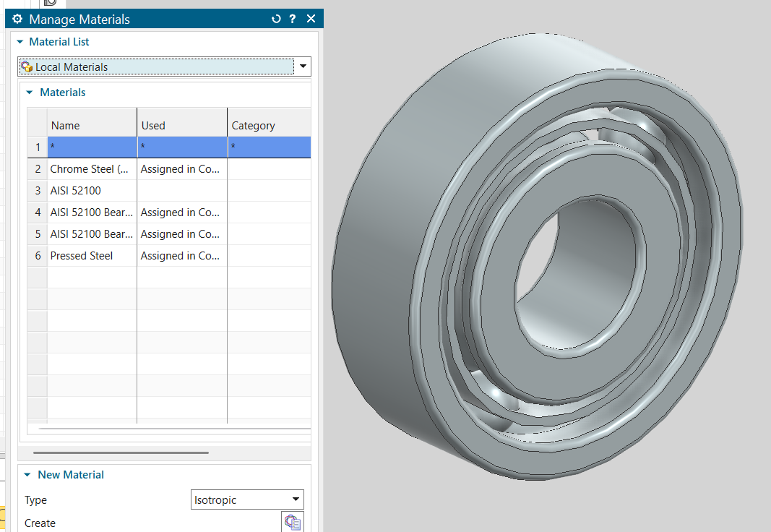Open Help with the question mark icon
Screen dimensions: 771x532
click(292, 19)
